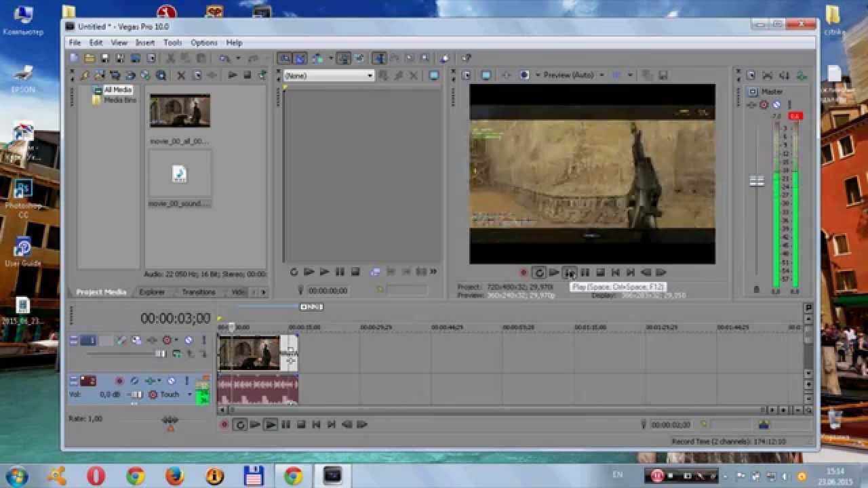Toggle Automatic Crossfades in main toolbar
The image size is (868, 488).
[300, 59]
